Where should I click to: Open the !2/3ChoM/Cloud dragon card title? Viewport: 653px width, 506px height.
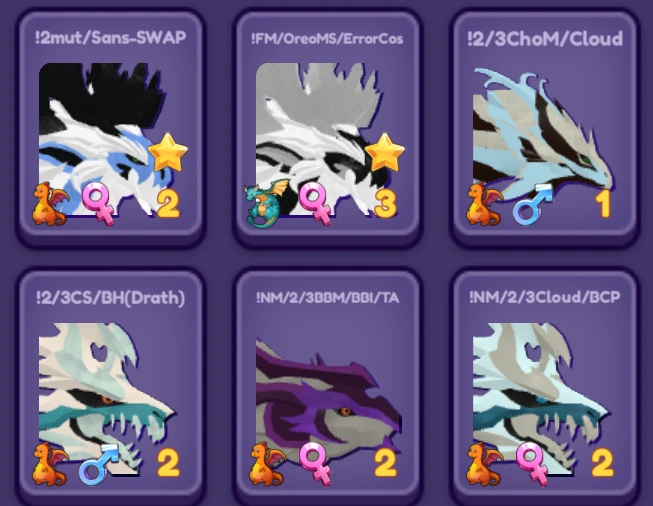[545, 38]
